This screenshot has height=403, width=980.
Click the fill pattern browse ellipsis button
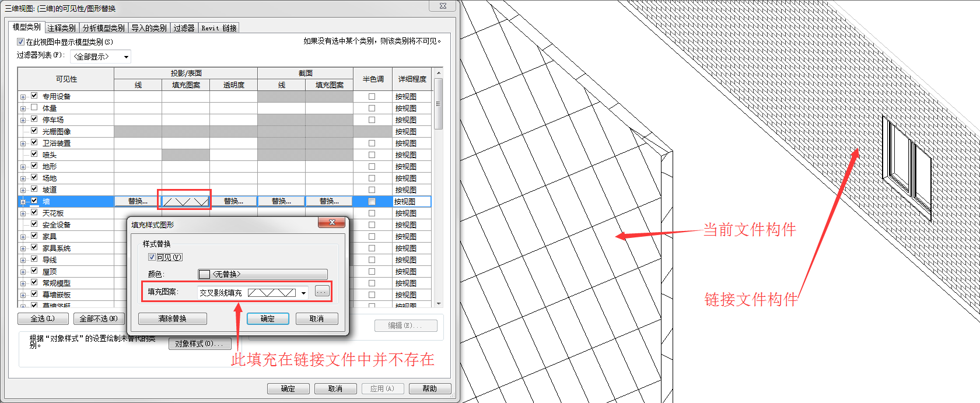pyautogui.click(x=322, y=291)
